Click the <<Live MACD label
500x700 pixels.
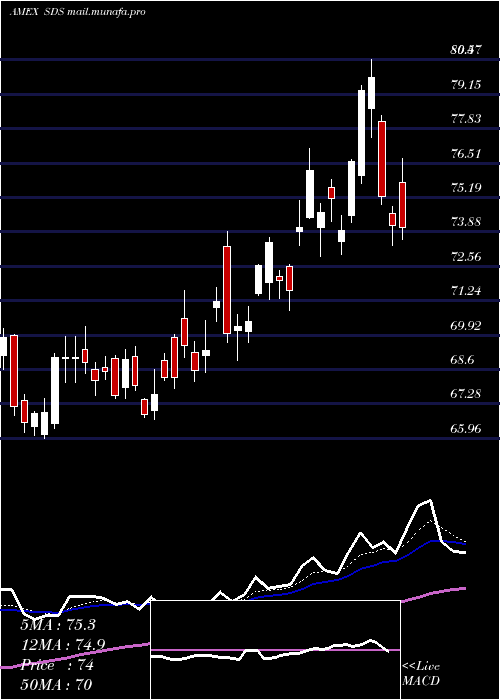[x=421, y=673]
